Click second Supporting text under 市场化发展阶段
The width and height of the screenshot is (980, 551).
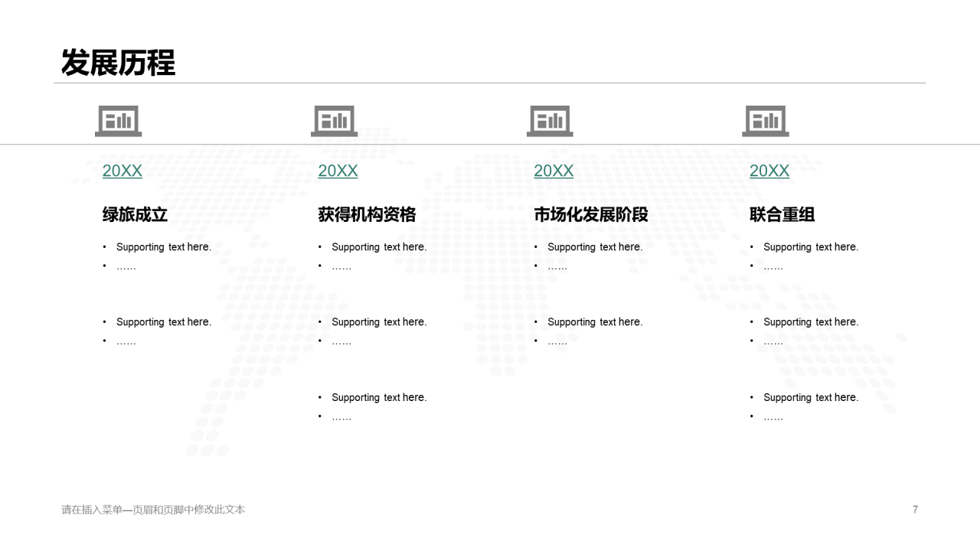pos(595,322)
